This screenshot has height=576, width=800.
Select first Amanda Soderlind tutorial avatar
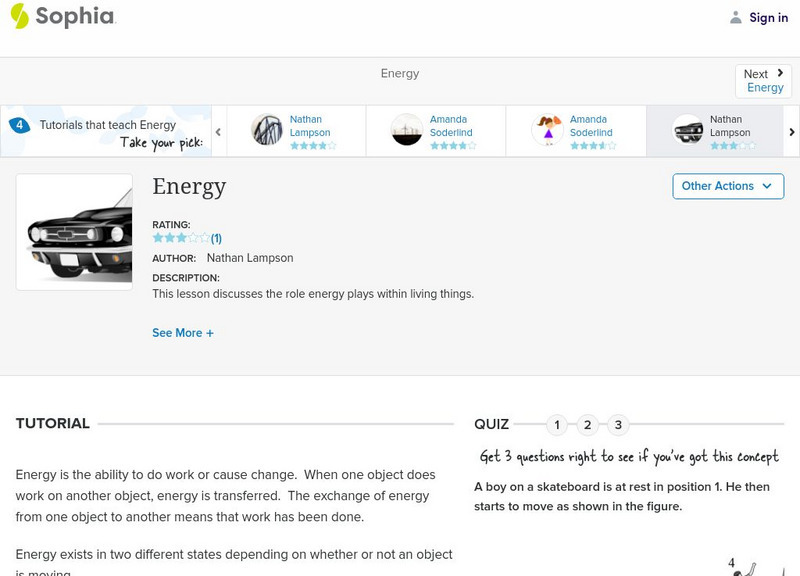coord(407,130)
